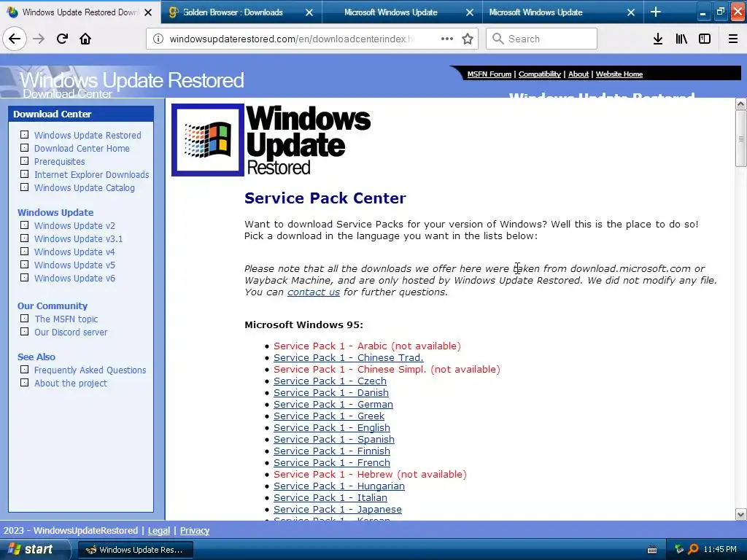
Task: Download Service Pack 1 - Greek
Action: click(x=329, y=416)
